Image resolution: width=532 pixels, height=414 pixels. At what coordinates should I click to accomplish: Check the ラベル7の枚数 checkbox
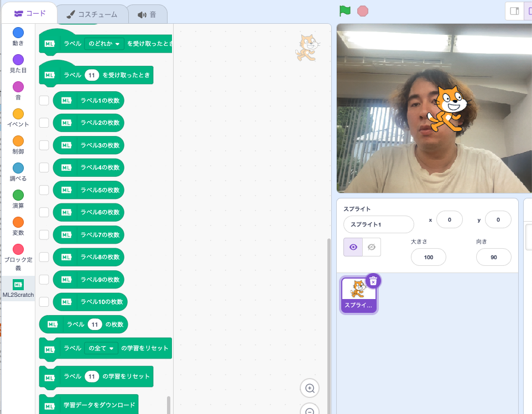[x=44, y=234]
